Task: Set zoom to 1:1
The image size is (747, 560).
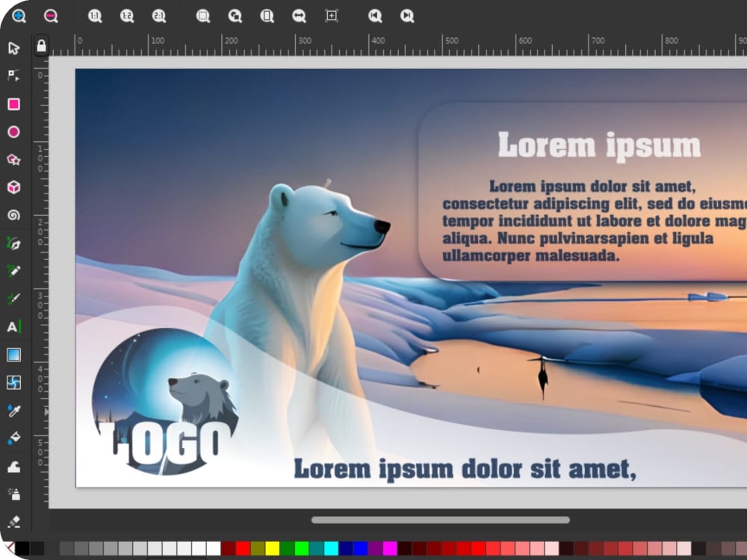Action: [x=95, y=16]
